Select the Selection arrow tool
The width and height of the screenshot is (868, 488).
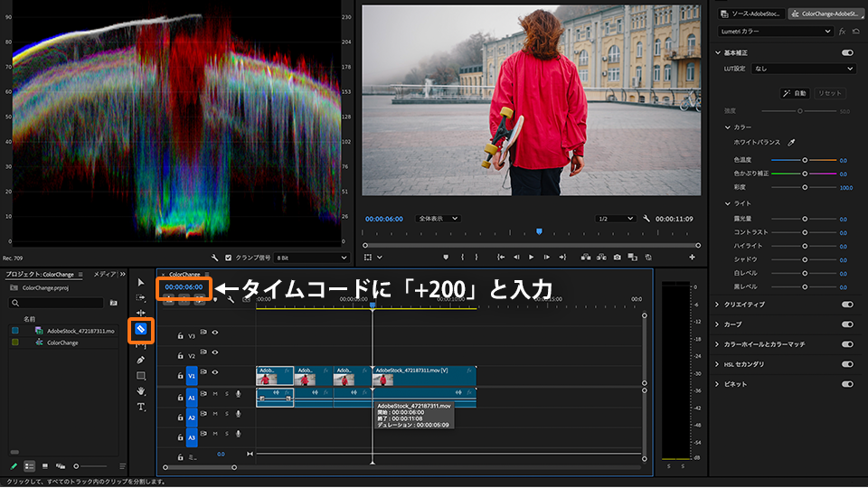coord(141,283)
